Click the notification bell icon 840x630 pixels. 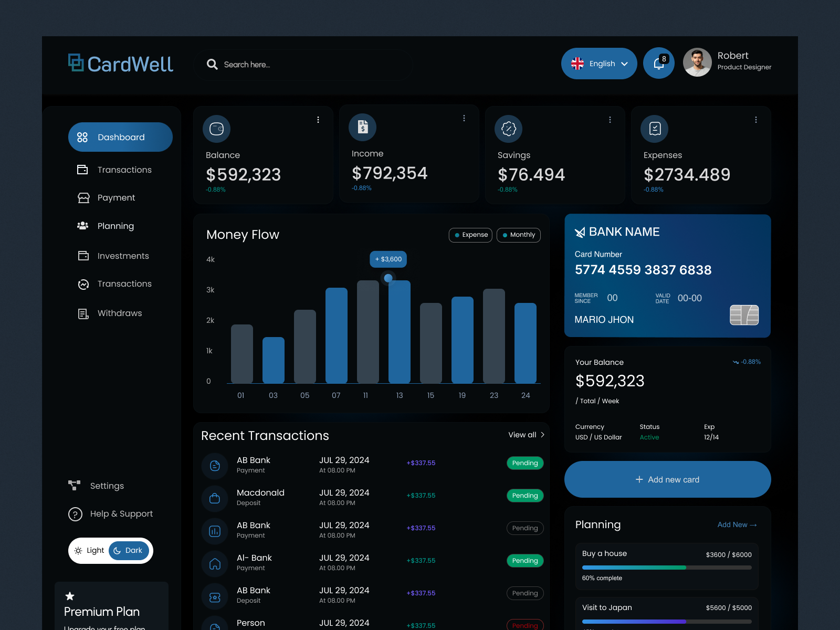(x=659, y=62)
